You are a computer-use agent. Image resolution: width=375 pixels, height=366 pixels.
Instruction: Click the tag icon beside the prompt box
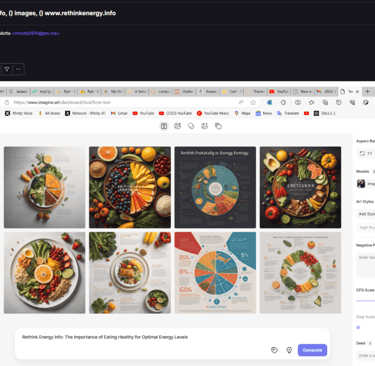(x=274, y=350)
